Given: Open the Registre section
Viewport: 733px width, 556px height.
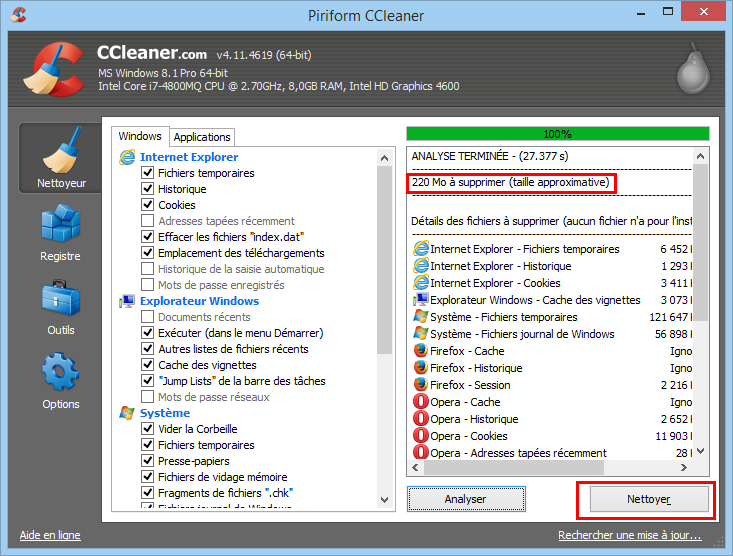Looking at the screenshot, I should click(61, 233).
